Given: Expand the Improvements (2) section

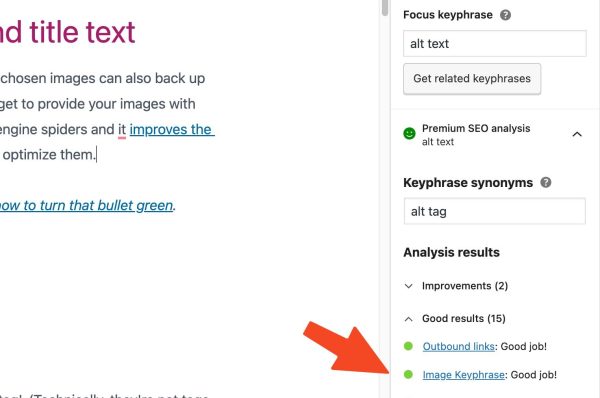Looking at the screenshot, I should pyautogui.click(x=409, y=286).
